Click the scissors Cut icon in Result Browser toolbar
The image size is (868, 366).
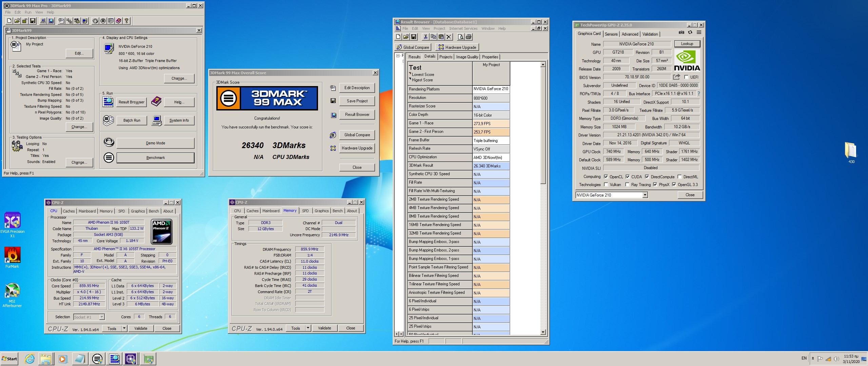(x=426, y=37)
